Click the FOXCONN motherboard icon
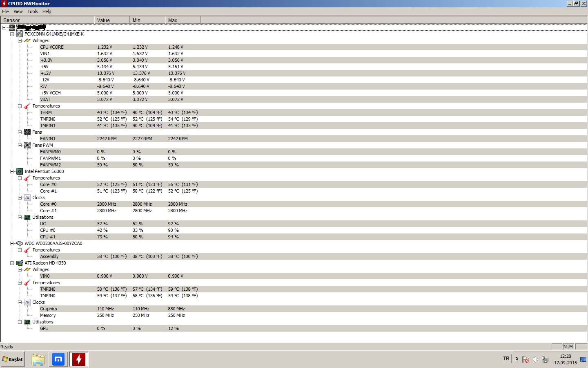The width and height of the screenshot is (588, 368). [x=20, y=34]
